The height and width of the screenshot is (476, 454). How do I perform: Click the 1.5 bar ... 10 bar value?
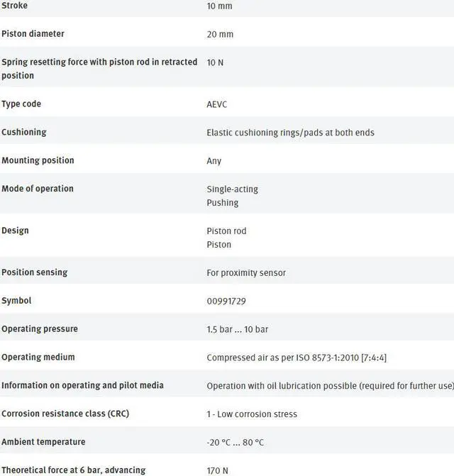pyautogui.click(x=237, y=329)
